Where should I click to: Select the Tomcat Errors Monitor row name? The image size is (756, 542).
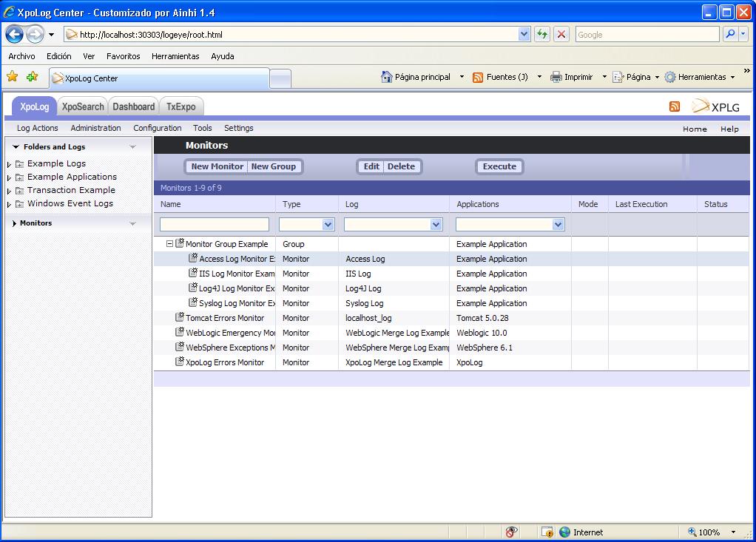coord(225,318)
